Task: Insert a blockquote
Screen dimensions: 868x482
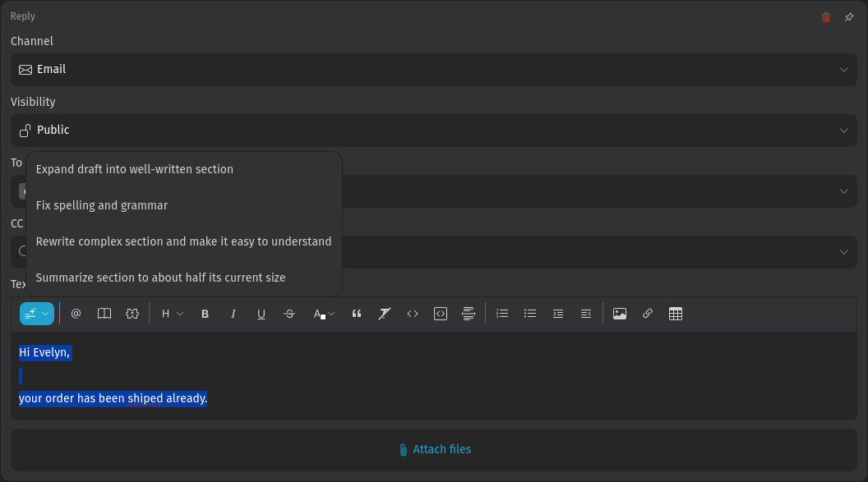Action: coord(357,314)
